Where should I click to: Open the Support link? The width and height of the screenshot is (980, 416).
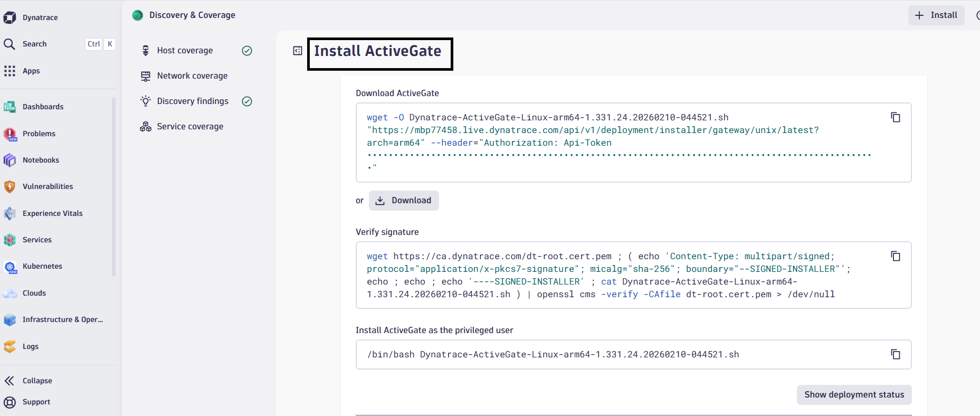[x=36, y=402]
